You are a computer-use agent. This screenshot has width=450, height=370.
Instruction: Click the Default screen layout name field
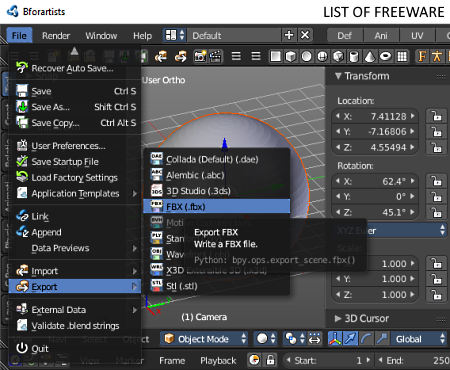[x=235, y=35]
